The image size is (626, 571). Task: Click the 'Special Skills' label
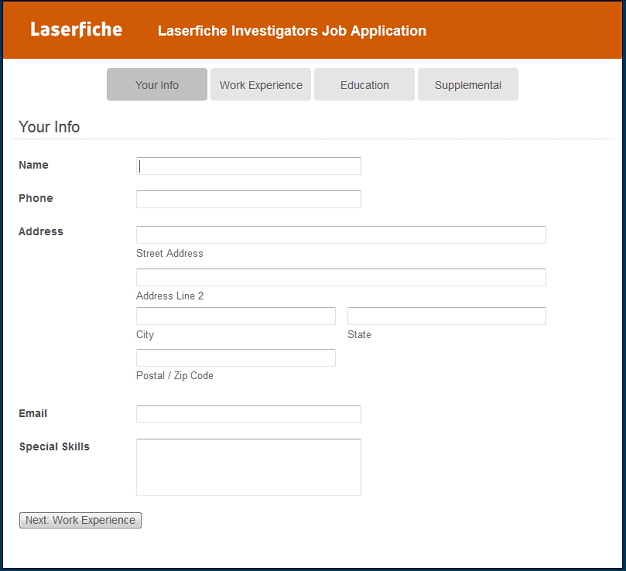pos(54,446)
